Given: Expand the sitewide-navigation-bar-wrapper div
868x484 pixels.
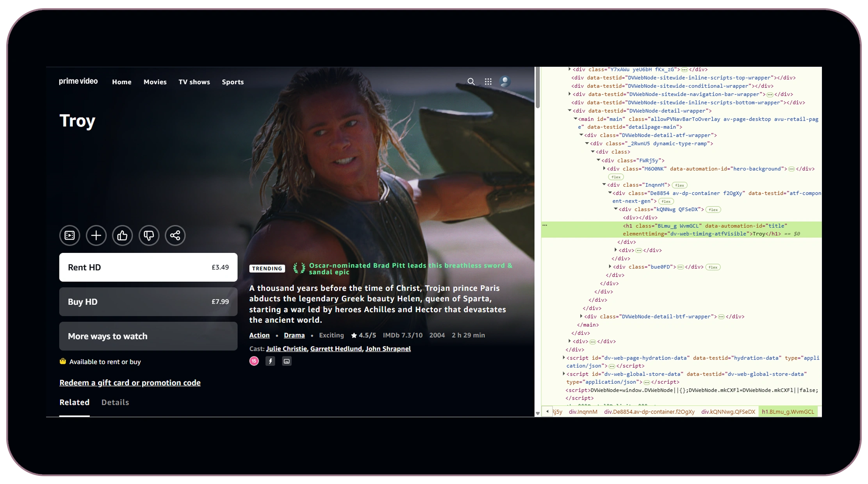Looking at the screenshot, I should tap(570, 94).
